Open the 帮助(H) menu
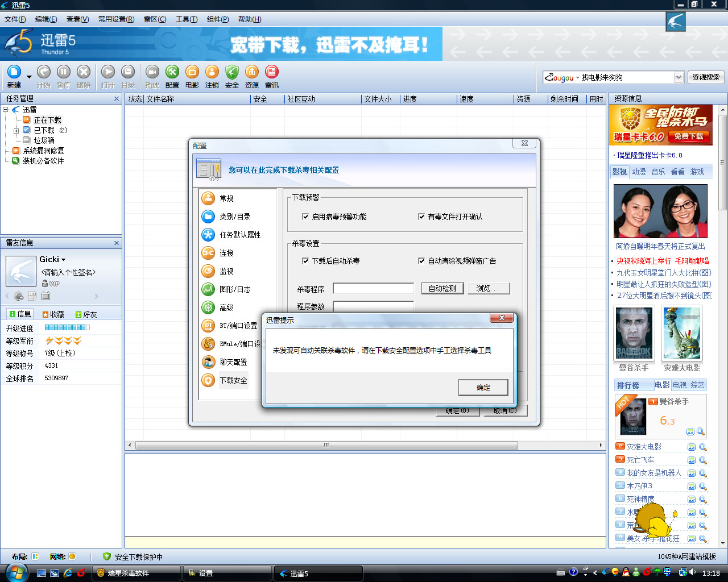Image resolution: width=728 pixels, height=582 pixels. [250, 19]
